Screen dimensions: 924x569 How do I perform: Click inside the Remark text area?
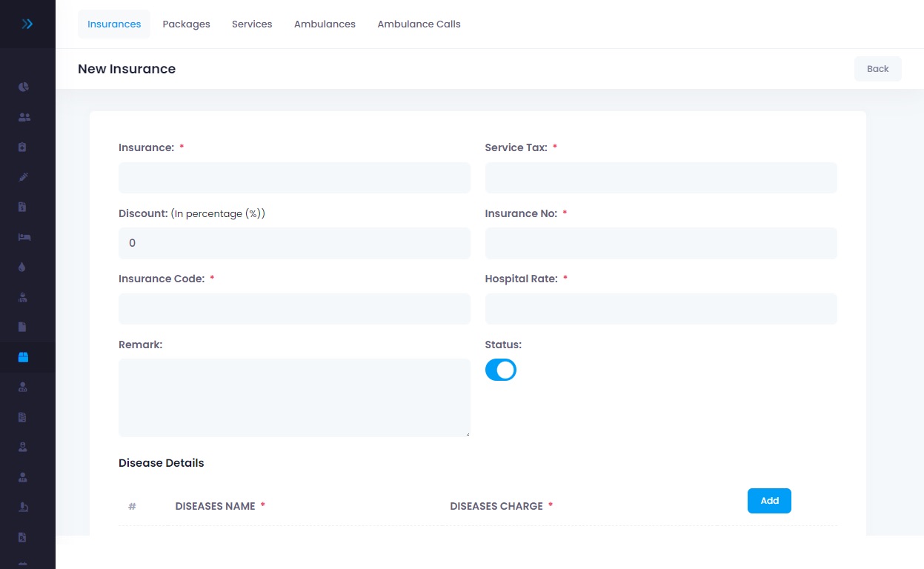[294, 397]
